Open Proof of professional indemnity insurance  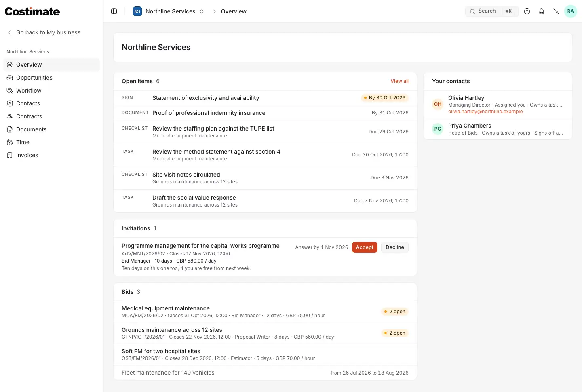pyautogui.click(x=265, y=113)
